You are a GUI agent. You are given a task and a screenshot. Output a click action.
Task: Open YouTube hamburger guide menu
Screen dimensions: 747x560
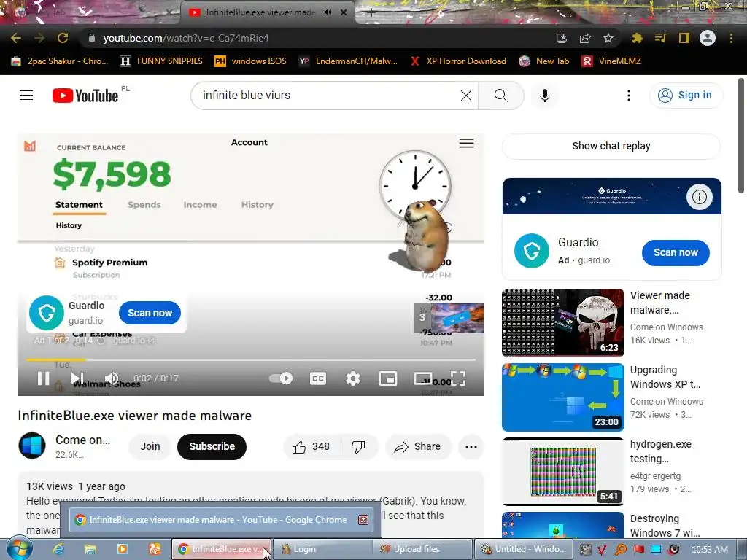(26, 96)
